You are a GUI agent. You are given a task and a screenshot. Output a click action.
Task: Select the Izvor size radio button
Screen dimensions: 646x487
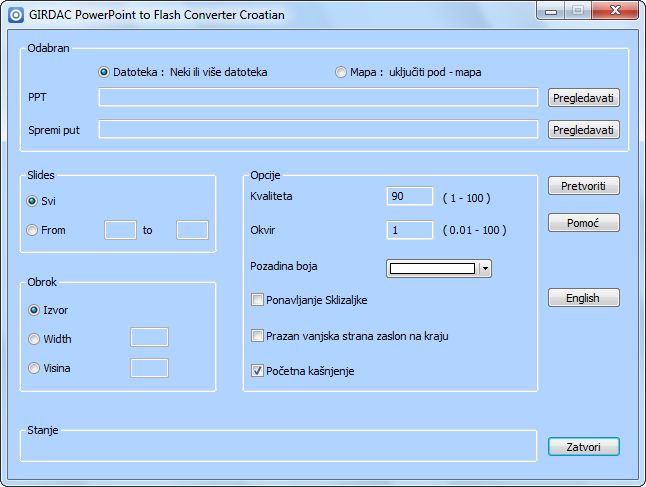click(x=34, y=310)
